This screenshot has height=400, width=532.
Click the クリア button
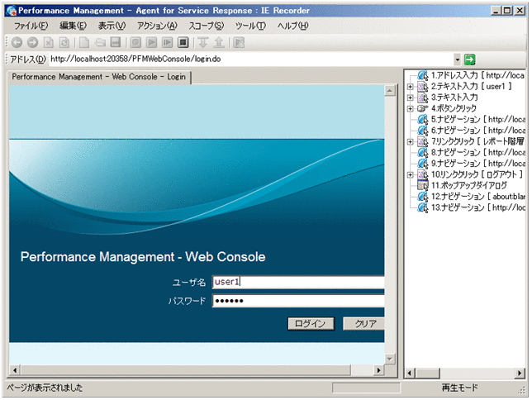(363, 324)
